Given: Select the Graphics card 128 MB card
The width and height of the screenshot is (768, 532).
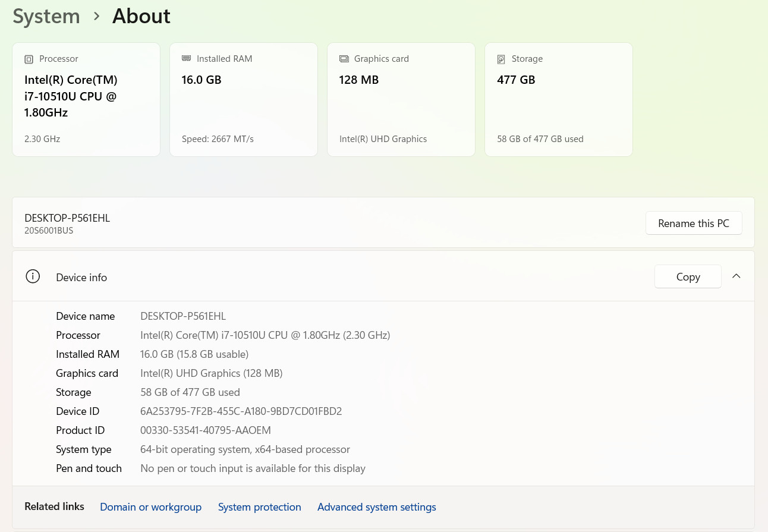Looking at the screenshot, I should click(x=401, y=99).
